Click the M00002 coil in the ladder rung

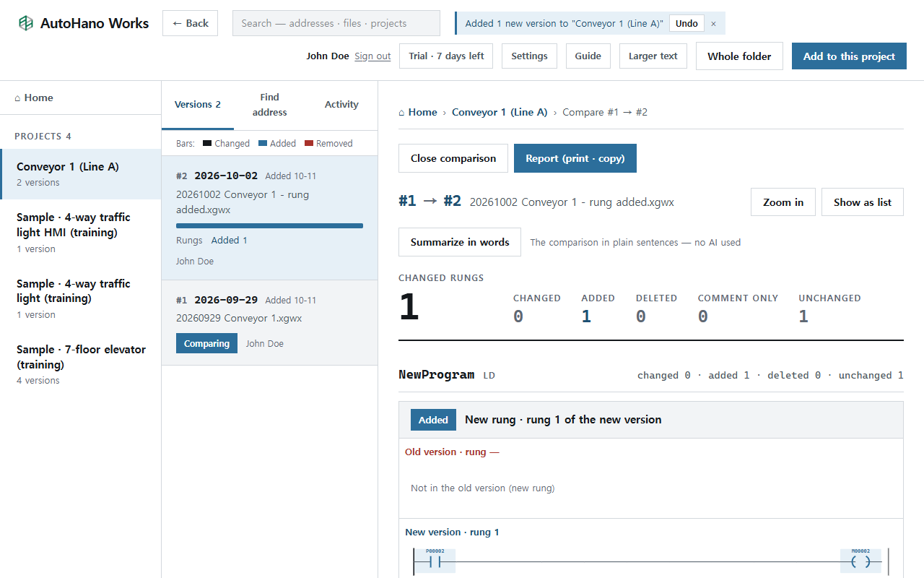[860, 561]
